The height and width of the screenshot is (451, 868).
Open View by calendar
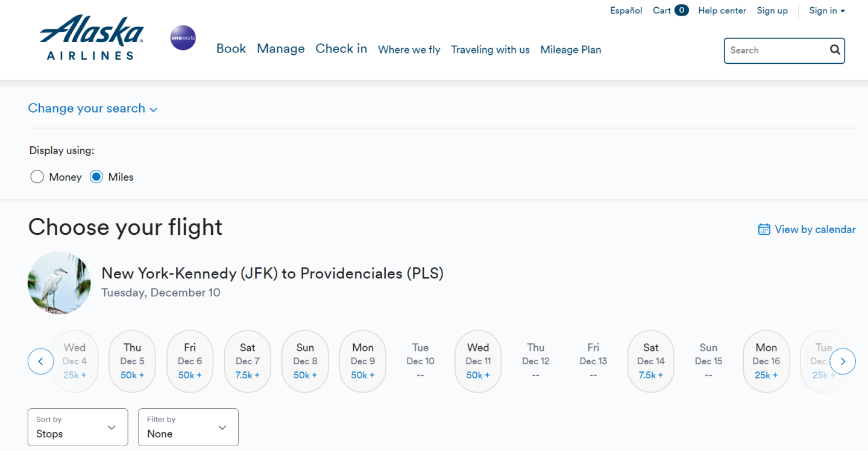pos(807,229)
